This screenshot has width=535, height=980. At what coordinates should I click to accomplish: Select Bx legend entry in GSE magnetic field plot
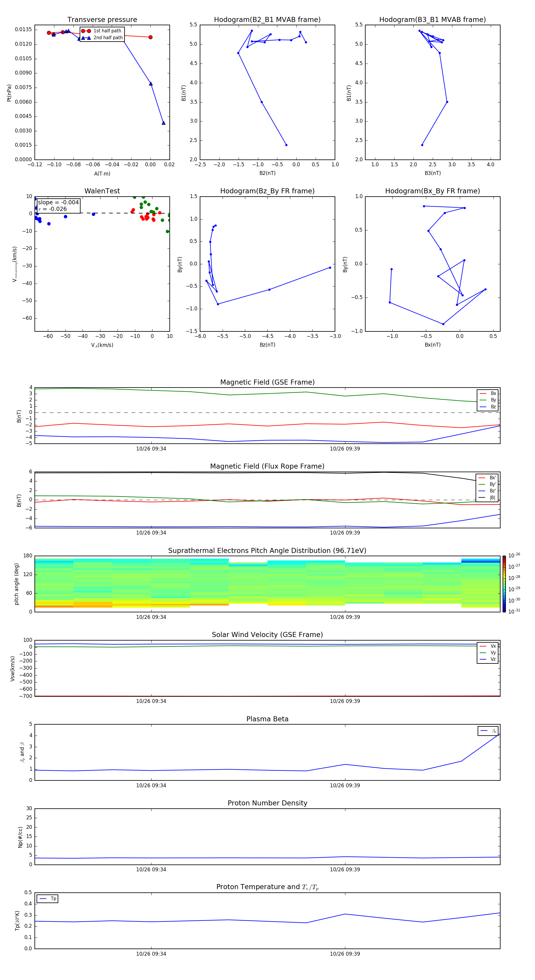click(488, 393)
